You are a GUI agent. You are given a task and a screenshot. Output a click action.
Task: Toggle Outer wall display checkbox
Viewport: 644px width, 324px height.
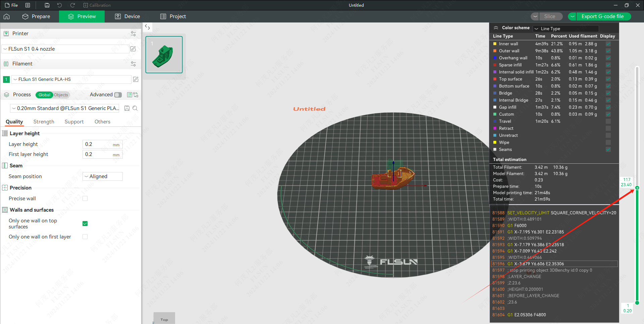pyautogui.click(x=608, y=51)
